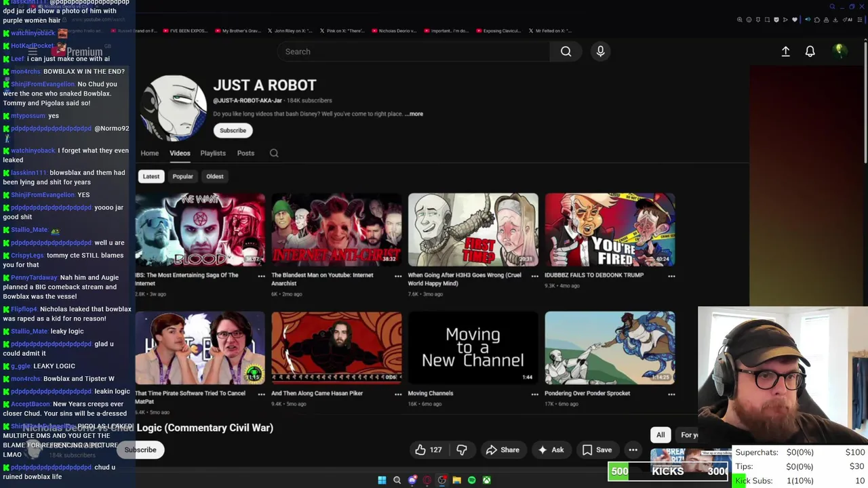The width and height of the screenshot is (868, 488).
Task: Click the @JUST-A-ROBOT-AKA-Jar handle text
Action: tap(247, 100)
